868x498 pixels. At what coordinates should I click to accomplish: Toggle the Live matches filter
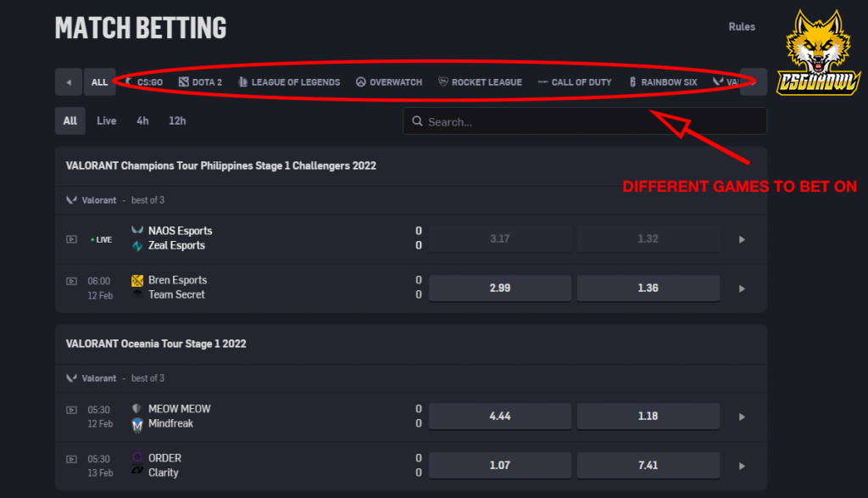pyautogui.click(x=106, y=120)
